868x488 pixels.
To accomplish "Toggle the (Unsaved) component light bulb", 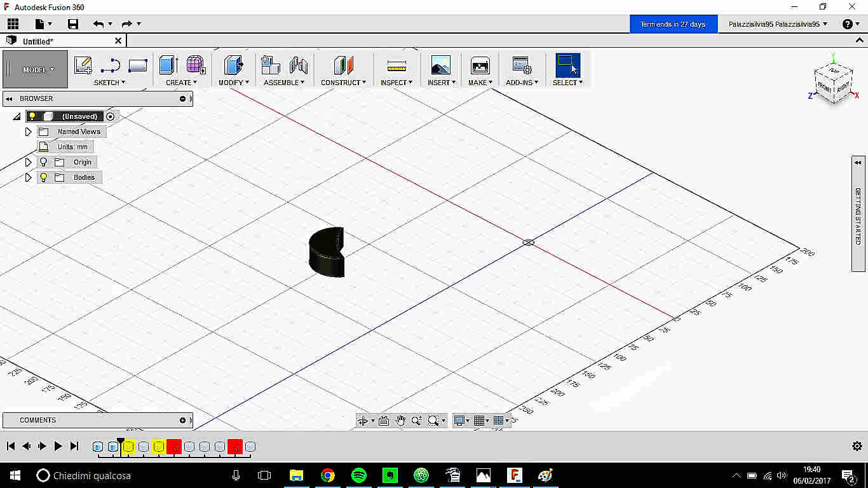I will click(x=32, y=116).
